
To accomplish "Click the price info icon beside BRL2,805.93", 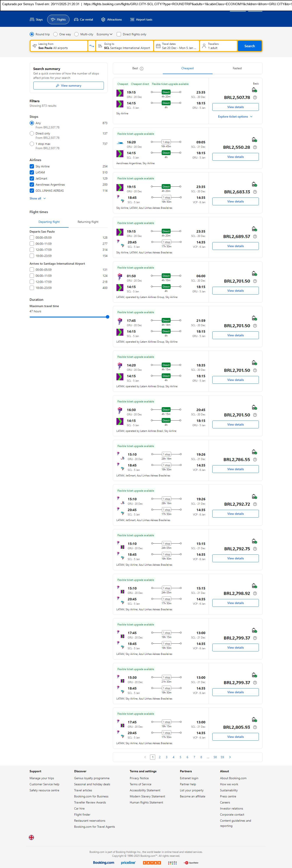I will point(255,727).
